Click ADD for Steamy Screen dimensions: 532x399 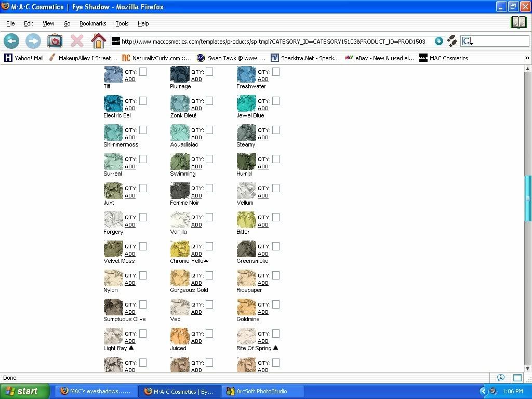263,138
